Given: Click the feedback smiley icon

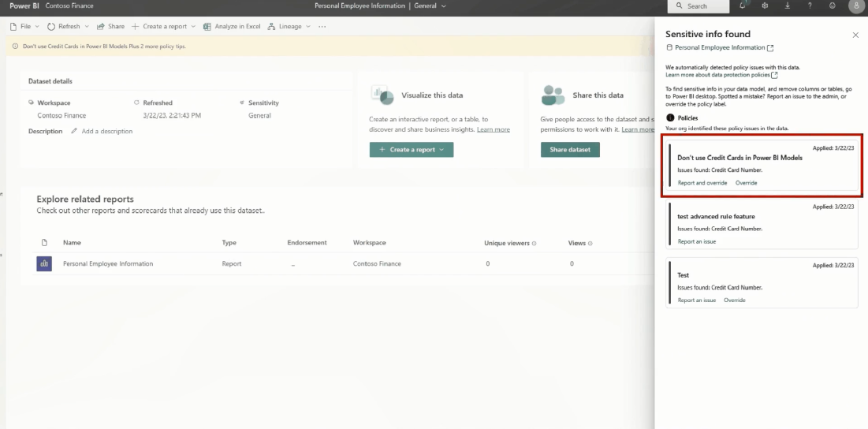Looking at the screenshot, I should point(833,6).
